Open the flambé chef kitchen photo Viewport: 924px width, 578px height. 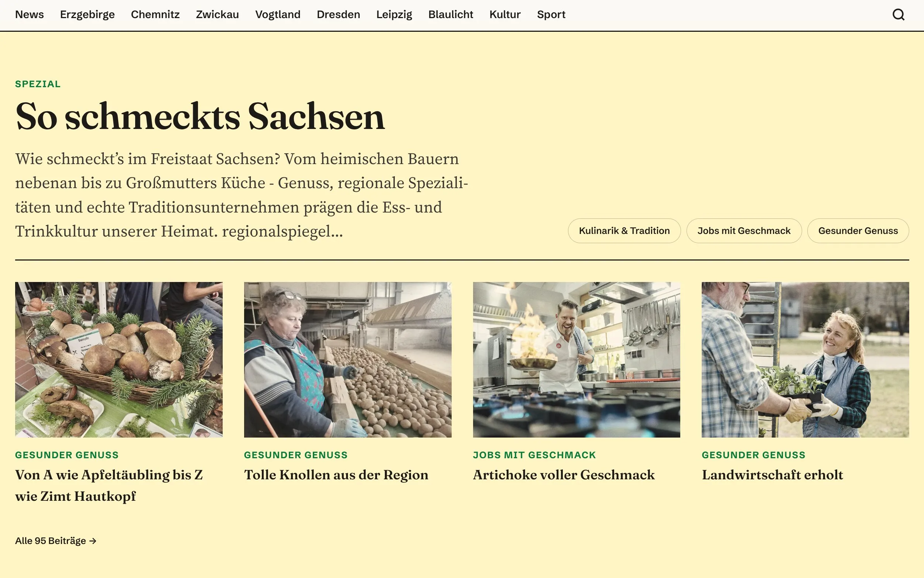[576, 360]
